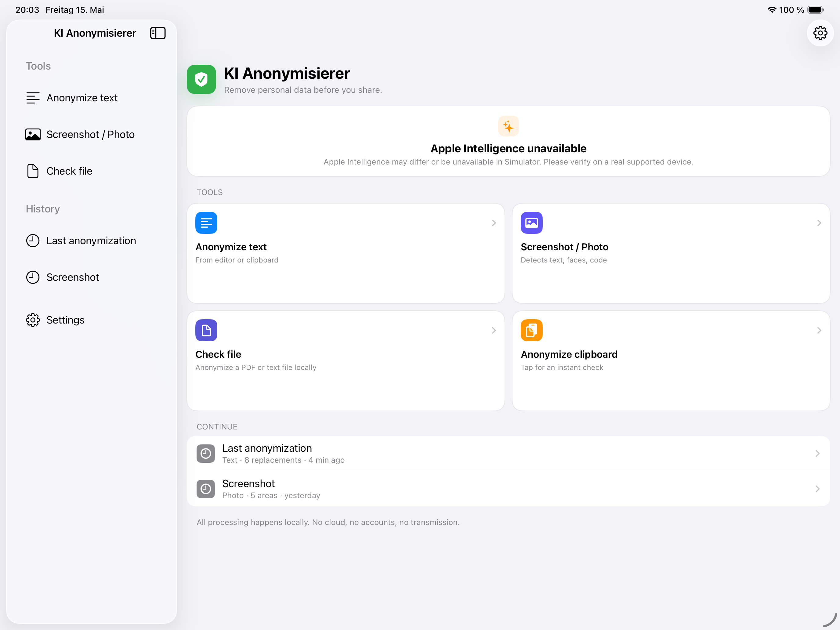Viewport: 840px width, 630px height.
Task: Open chevron on Screenshot continue row
Action: click(x=817, y=489)
